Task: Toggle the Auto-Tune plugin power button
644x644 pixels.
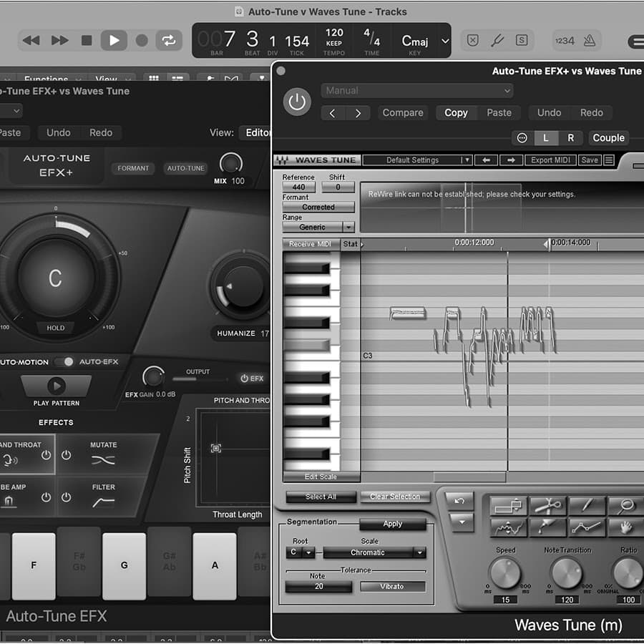Action: 297,101
